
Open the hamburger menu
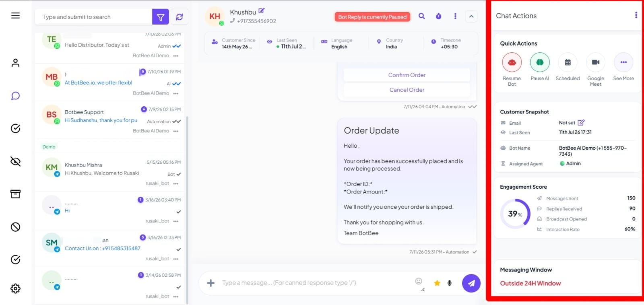click(x=15, y=16)
